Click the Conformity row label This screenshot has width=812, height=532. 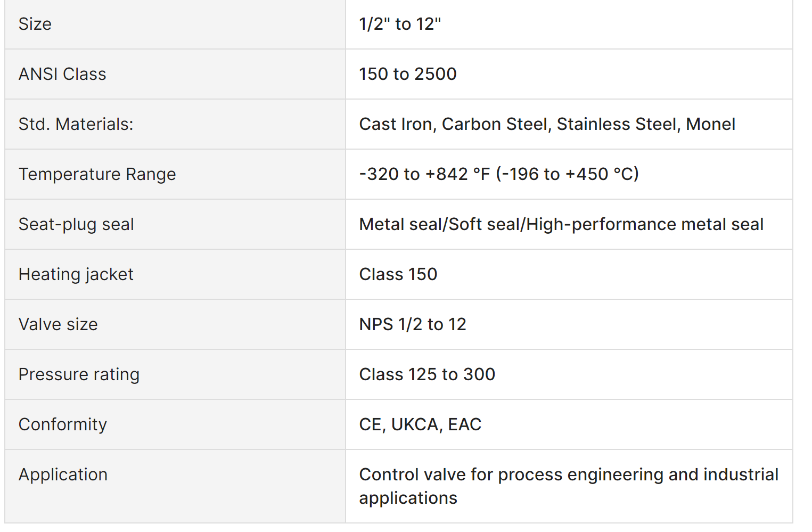tap(62, 424)
